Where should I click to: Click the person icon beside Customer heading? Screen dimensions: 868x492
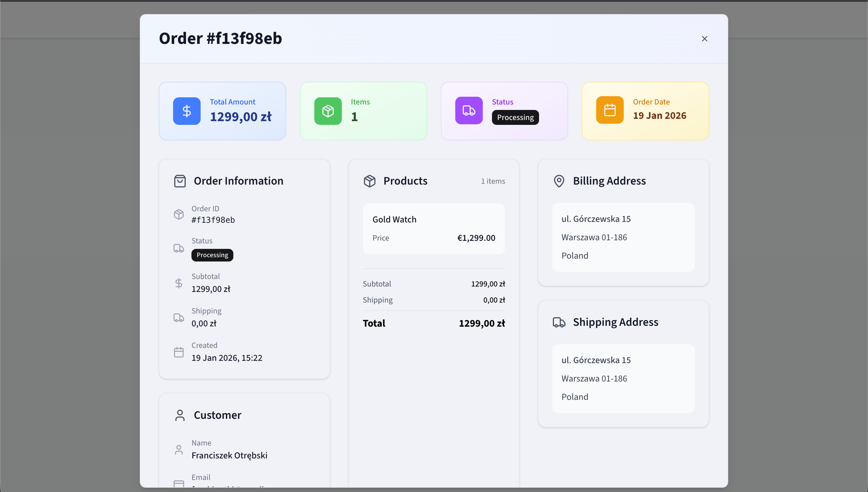tap(180, 415)
